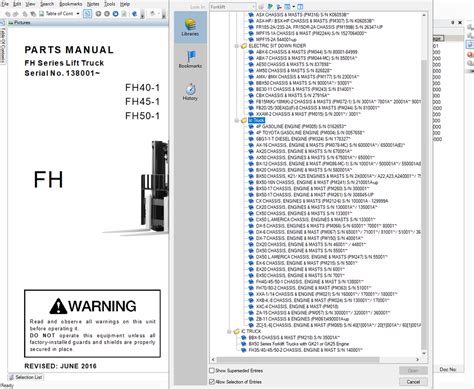Click the red circle icon on the right edge
474x389 pixels.
pos(470,54)
